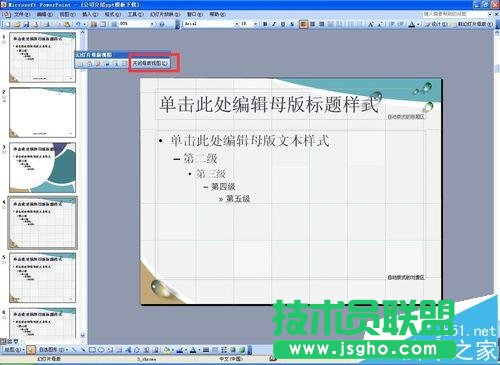Click the Save disk icon
Image resolution: width=500 pixels, height=365 pixels.
tap(26, 24)
